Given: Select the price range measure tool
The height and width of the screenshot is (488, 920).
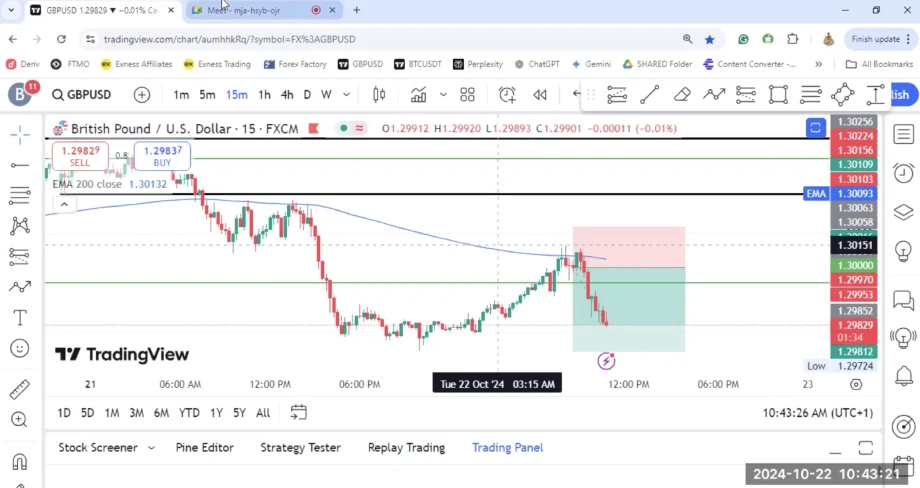Looking at the screenshot, I should pyautogui.click(x=875, y=94).
